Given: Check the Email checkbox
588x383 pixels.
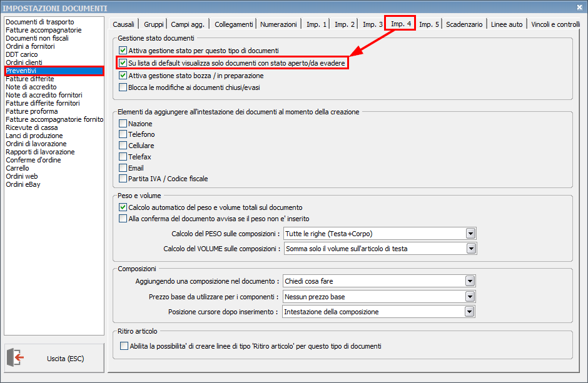Looking at the screenshot, I should click(x=123, y=167).
